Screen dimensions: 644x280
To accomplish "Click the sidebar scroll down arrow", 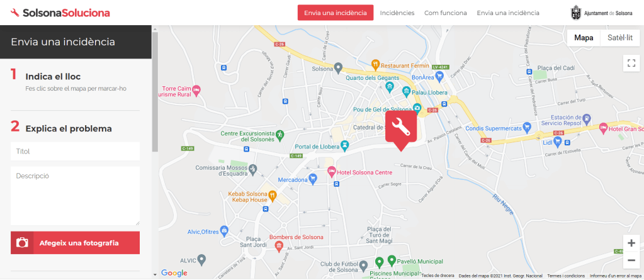I will [x=155, y=274].
